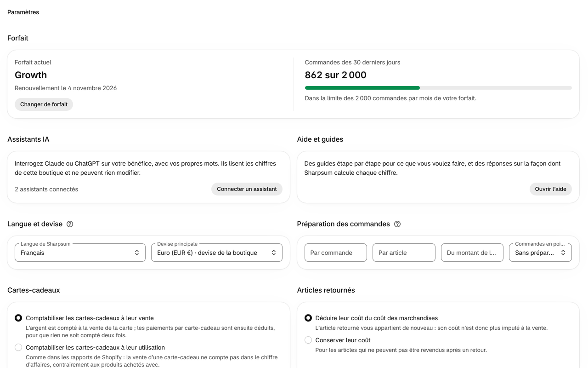Image resolution: width=588 pixels, height=368 pixels.
Task: Open the help icon beside Langue et devise
Action: point(70,224)
